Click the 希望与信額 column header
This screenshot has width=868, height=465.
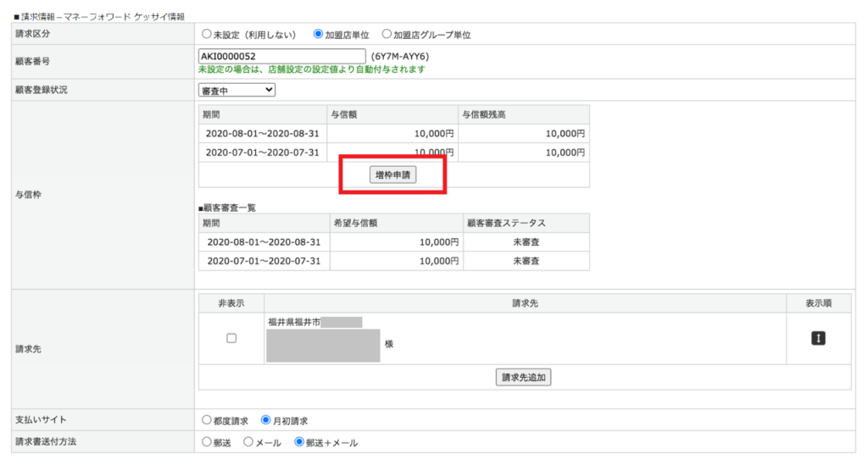355,224
